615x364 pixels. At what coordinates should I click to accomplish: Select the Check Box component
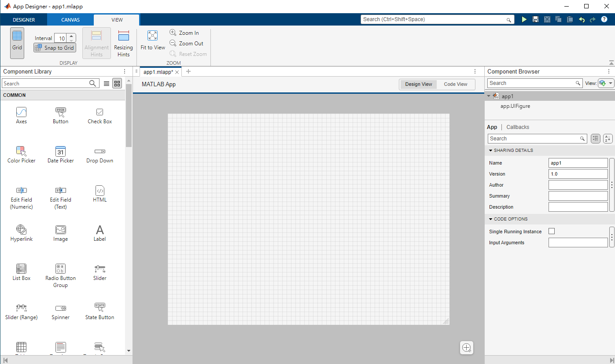tap(100, 116)
